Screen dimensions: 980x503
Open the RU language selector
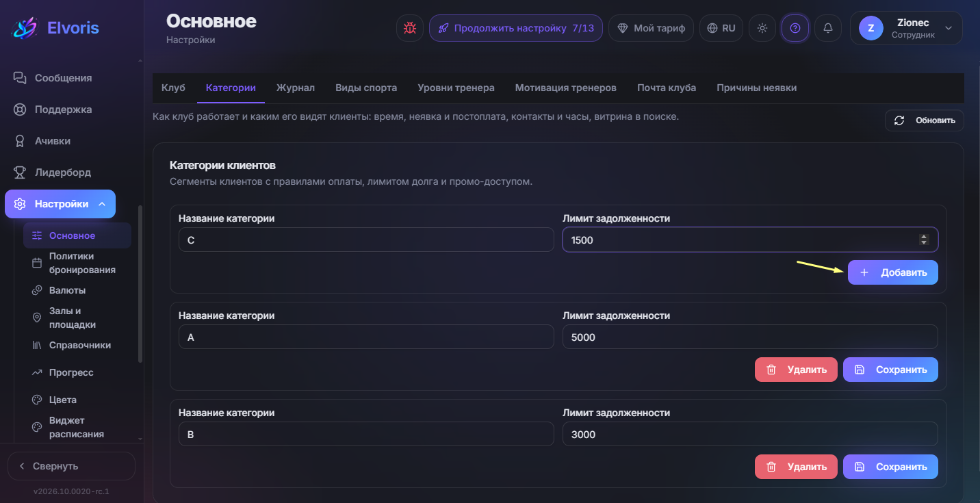point(721,28)
